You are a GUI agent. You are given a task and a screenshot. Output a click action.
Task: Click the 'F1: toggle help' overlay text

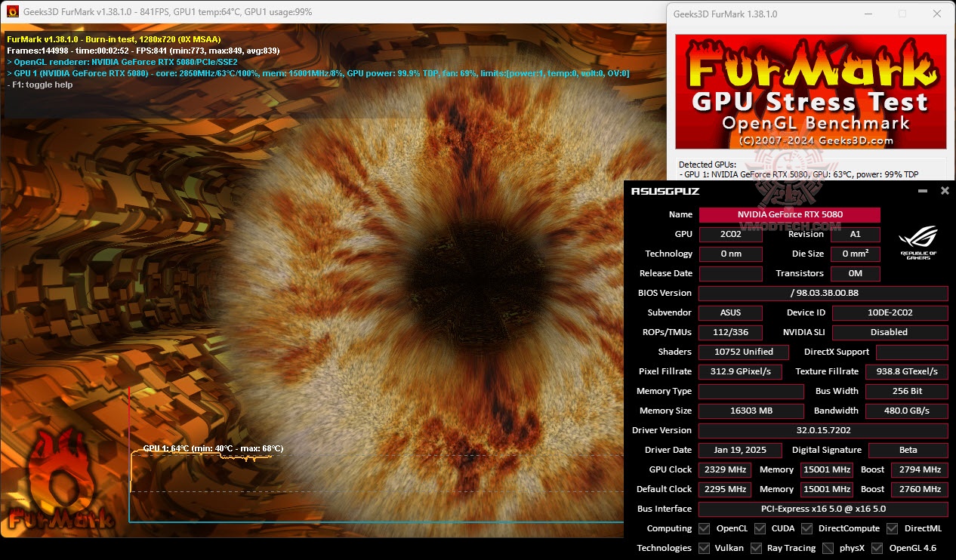[x=40, y=85]
